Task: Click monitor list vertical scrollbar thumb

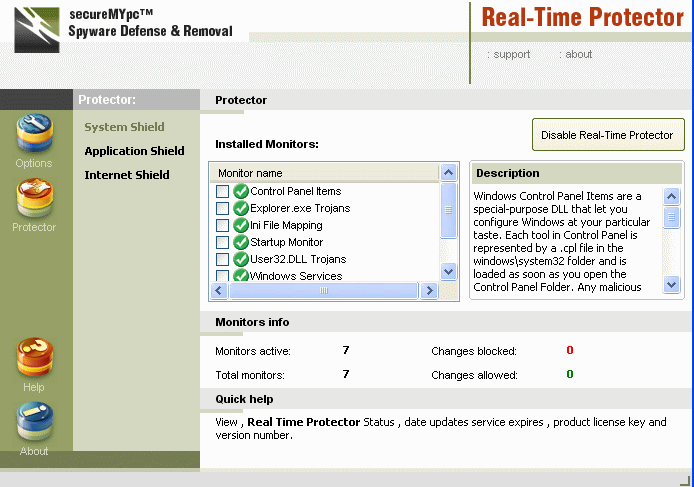Action: pos(448,210)
